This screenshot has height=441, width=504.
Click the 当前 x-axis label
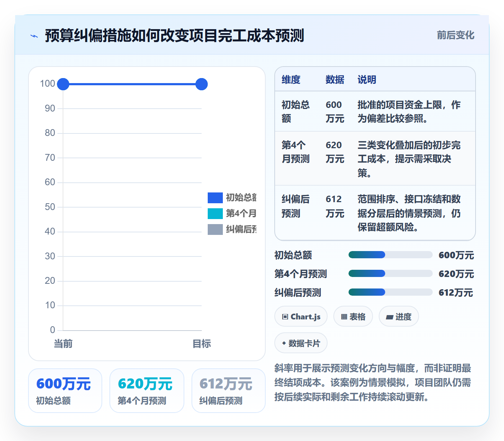[x=63, y=344]
